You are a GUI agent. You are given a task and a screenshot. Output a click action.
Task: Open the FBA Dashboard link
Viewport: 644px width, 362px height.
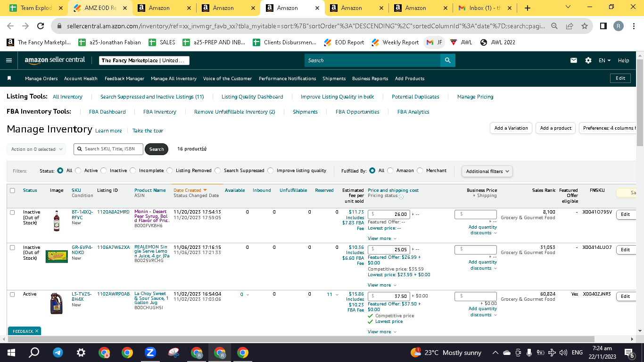click(x=107, y=112)
